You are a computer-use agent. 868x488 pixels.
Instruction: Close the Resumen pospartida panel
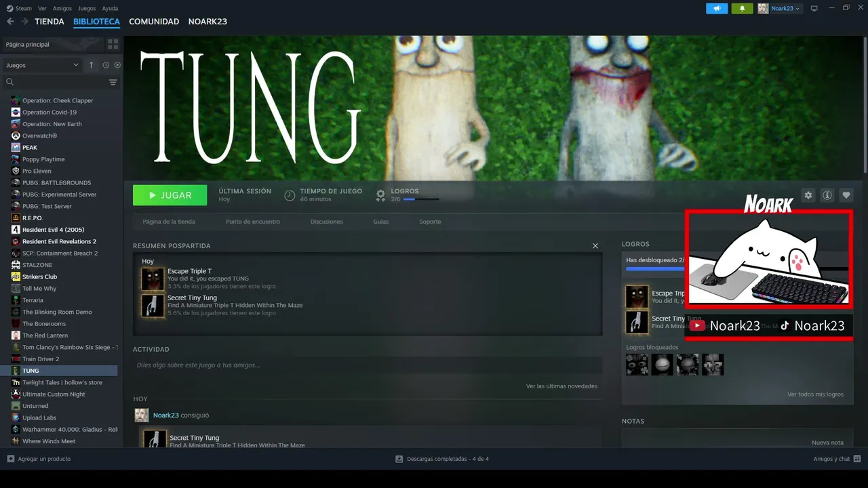pos(595,246)
